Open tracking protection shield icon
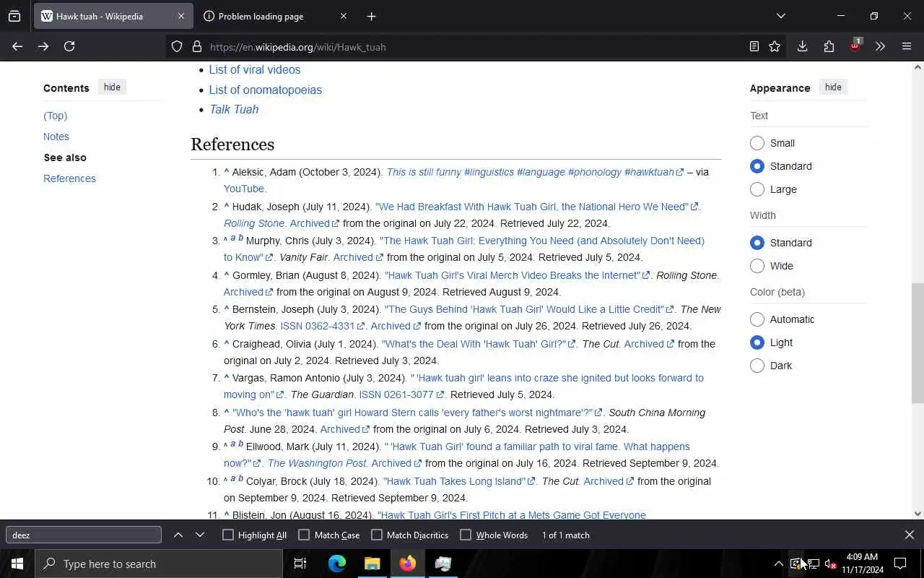The height and width of the screenshot is (578, 924). coord(177,47)
